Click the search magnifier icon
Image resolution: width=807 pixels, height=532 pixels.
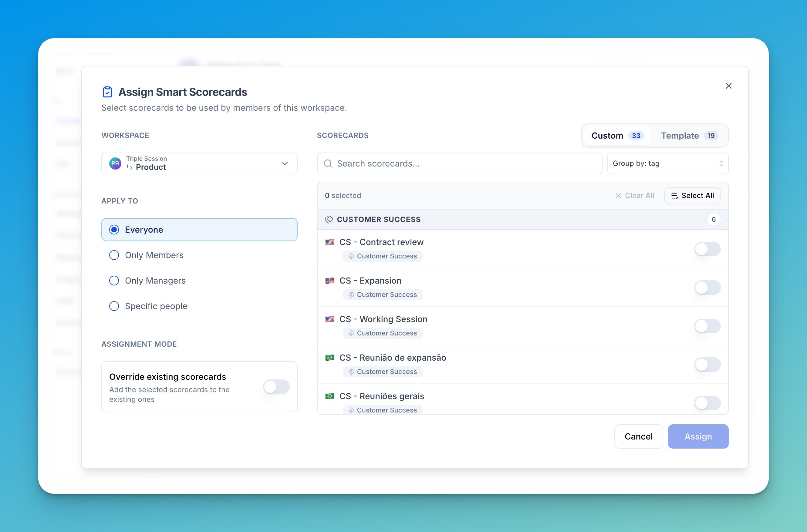328,163
